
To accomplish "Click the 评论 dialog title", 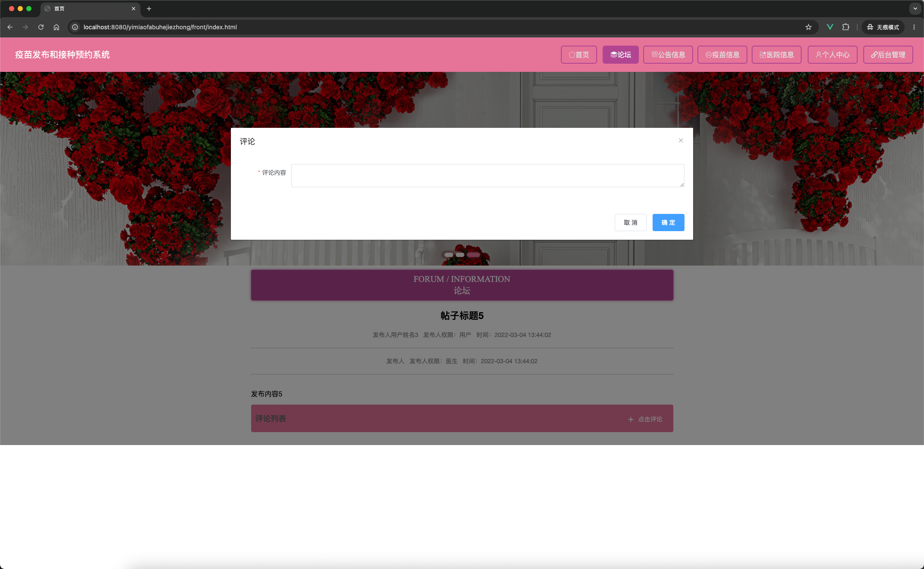I will click(248, 141).
